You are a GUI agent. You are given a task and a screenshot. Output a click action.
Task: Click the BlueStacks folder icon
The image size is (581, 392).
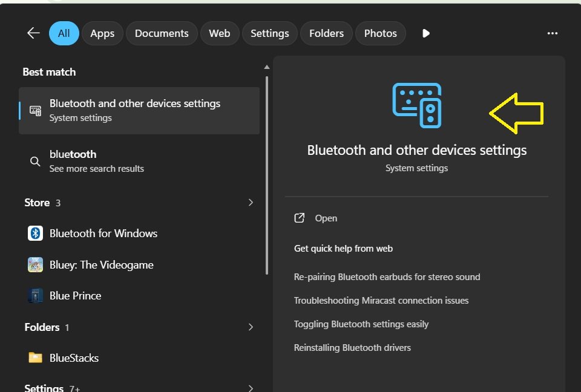coord(35,358)
